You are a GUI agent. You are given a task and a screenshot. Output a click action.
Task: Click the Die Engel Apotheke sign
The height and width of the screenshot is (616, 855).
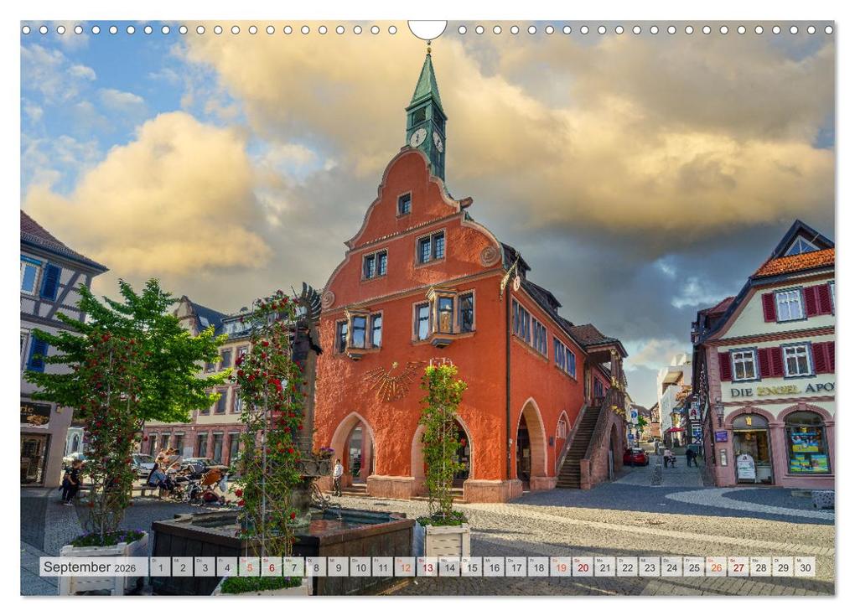782,390
